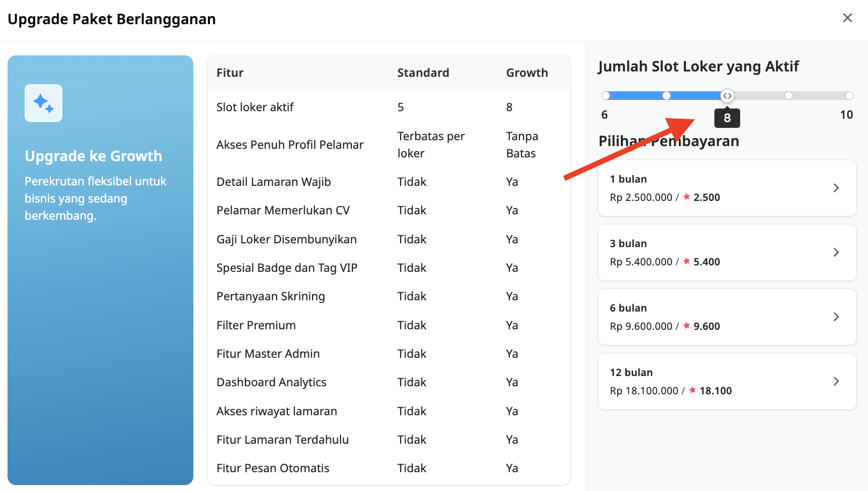Click the Standard column header
The width and height of the screenshot is (868, 491).
423,73
